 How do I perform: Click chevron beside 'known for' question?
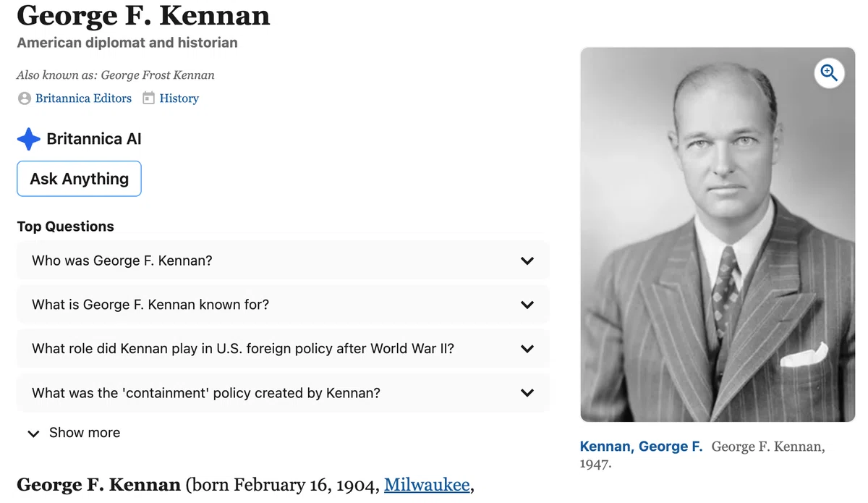click(527, 305)
